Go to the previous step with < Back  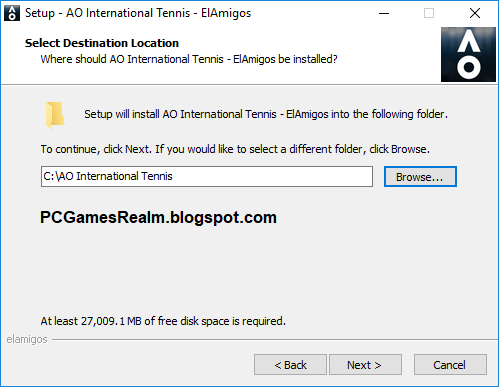pyautogui.click(x=290, y=365)
